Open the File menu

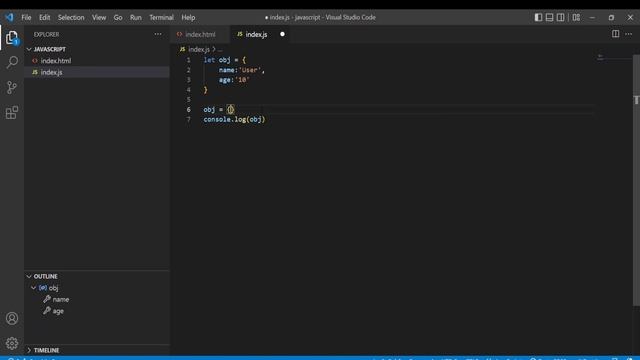click(26, 18)
